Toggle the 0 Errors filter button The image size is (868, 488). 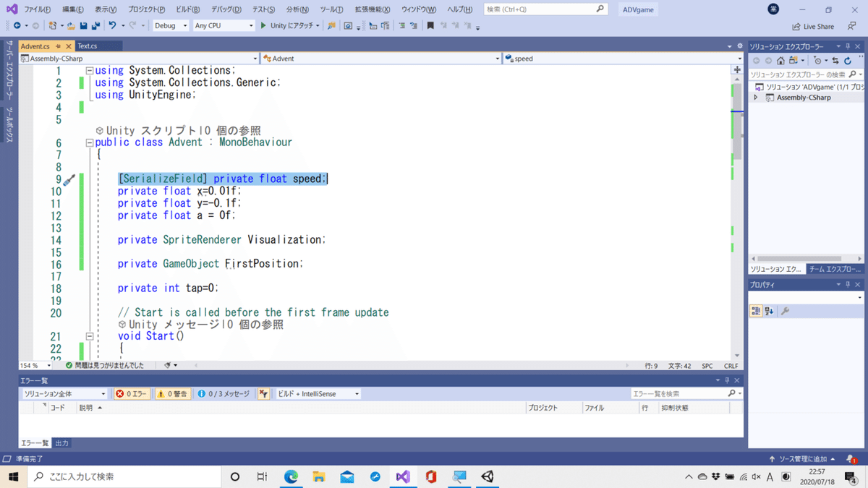(132, 394)
